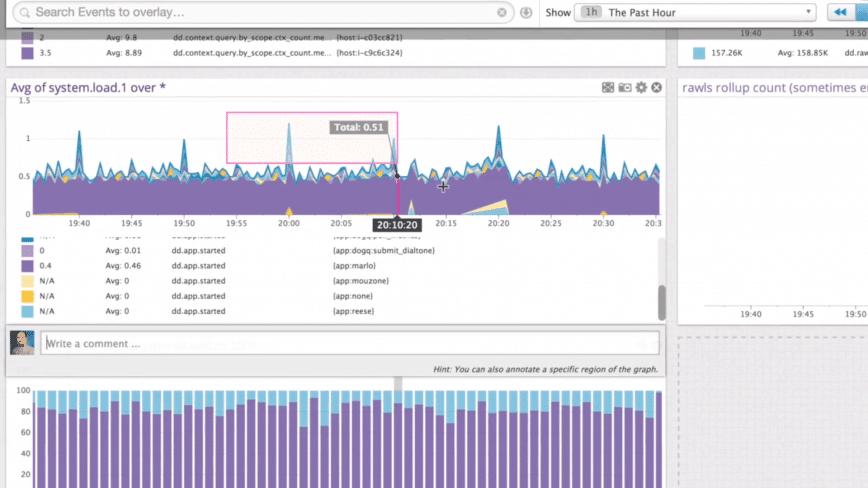868x488 pixels.
Task: Click the rawls rollup count graph title
Action: point(774,87)
